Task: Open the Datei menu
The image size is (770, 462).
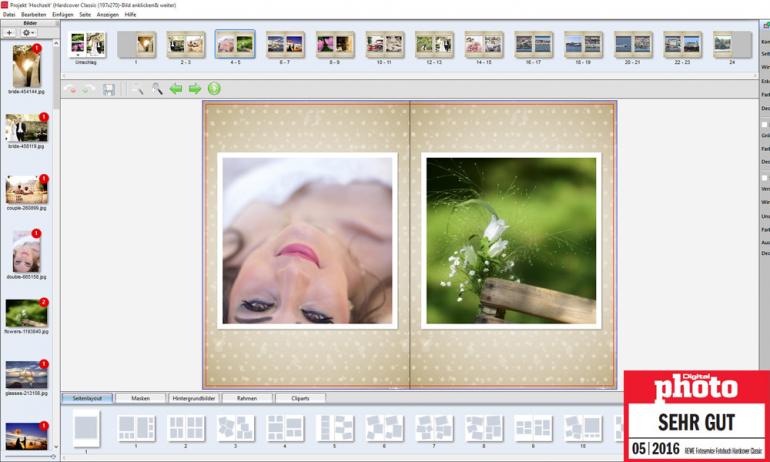Action: 9,15
